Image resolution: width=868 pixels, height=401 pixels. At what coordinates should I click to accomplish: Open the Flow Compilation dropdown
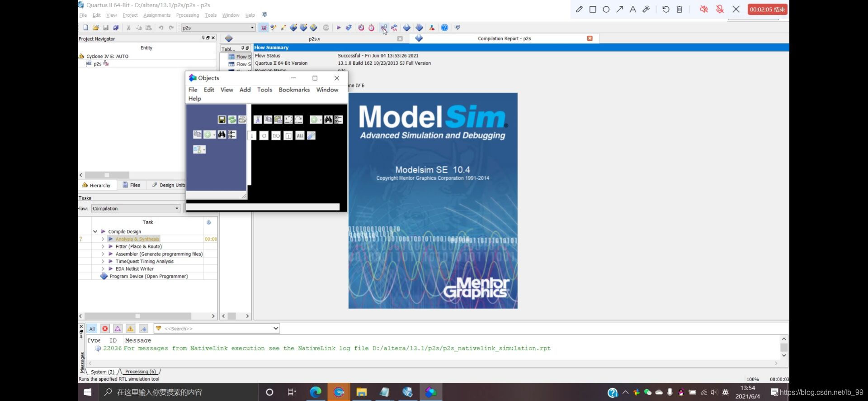pos(177,209)
